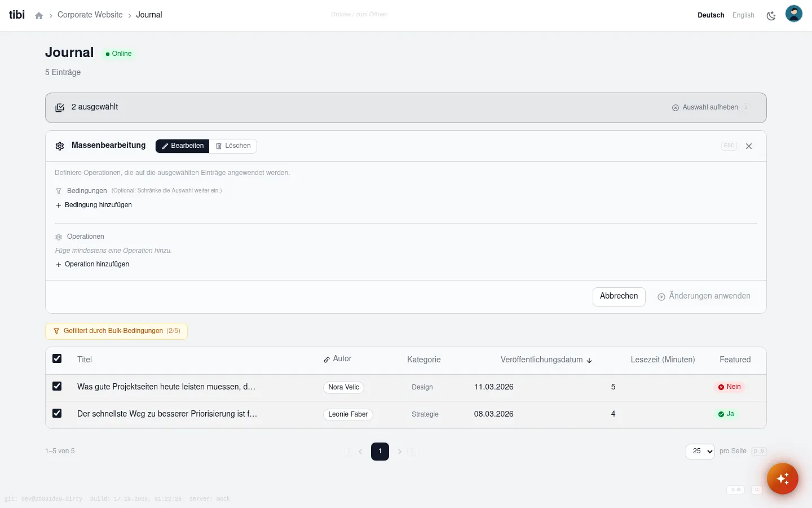This screenshot has width=812, height=508.
Task: Click the previous page arrow in pagination
Action: coord(360,452)
